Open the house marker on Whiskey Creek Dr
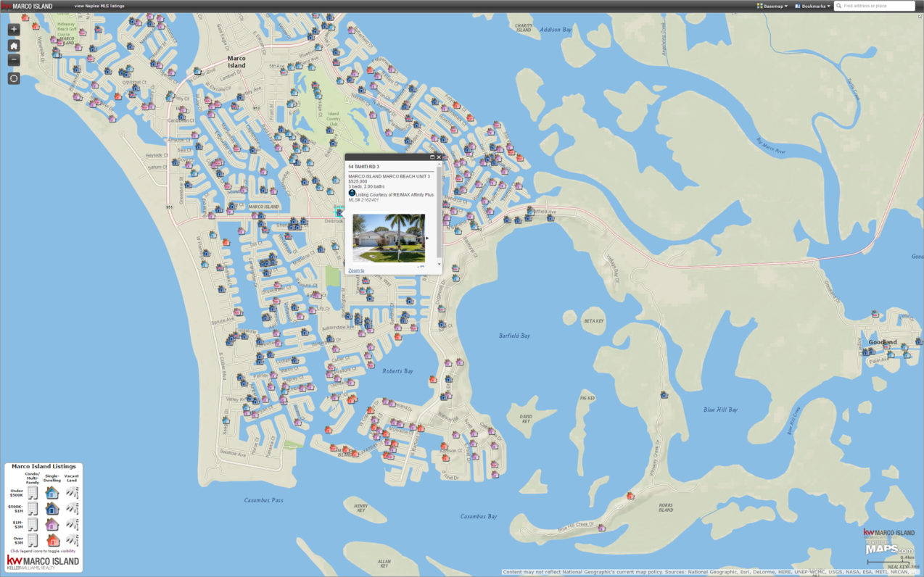The image size is (924, 577). 664,394
